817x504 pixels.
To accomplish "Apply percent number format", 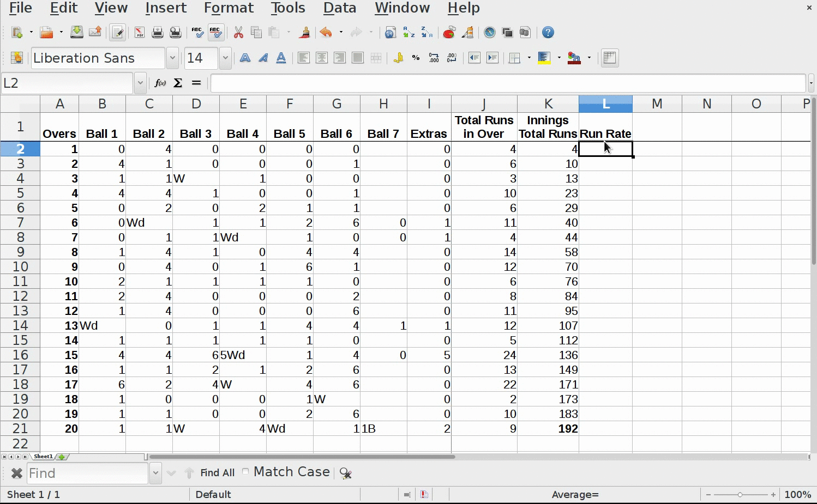I will tap(416, 58).
